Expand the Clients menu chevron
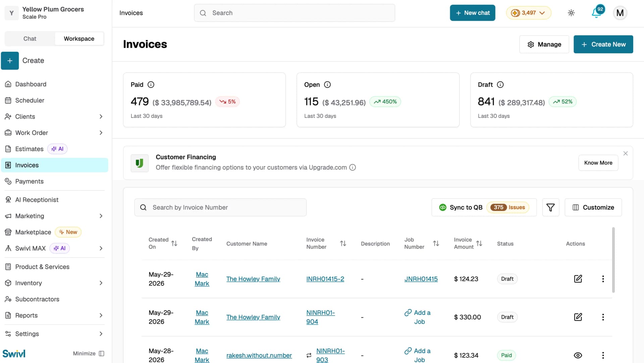The image size is (644, 363). pyautogui.click(x=101, y=117)
